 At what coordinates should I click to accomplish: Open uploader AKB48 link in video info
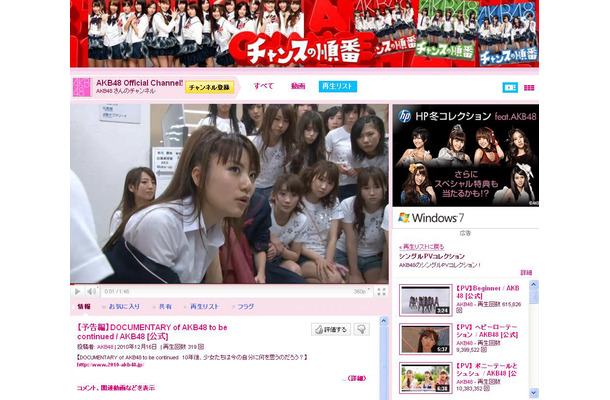tap(105, 347)
